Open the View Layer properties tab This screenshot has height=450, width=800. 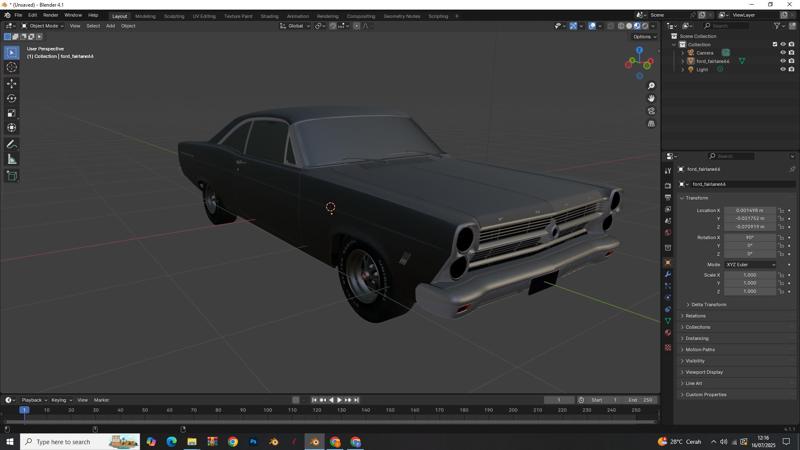click(668, 209)
